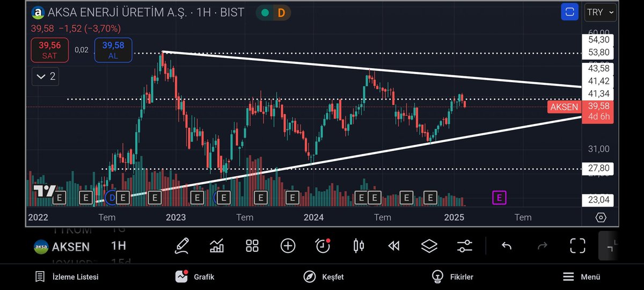Open the Menü tab

[x=582, y=277]
